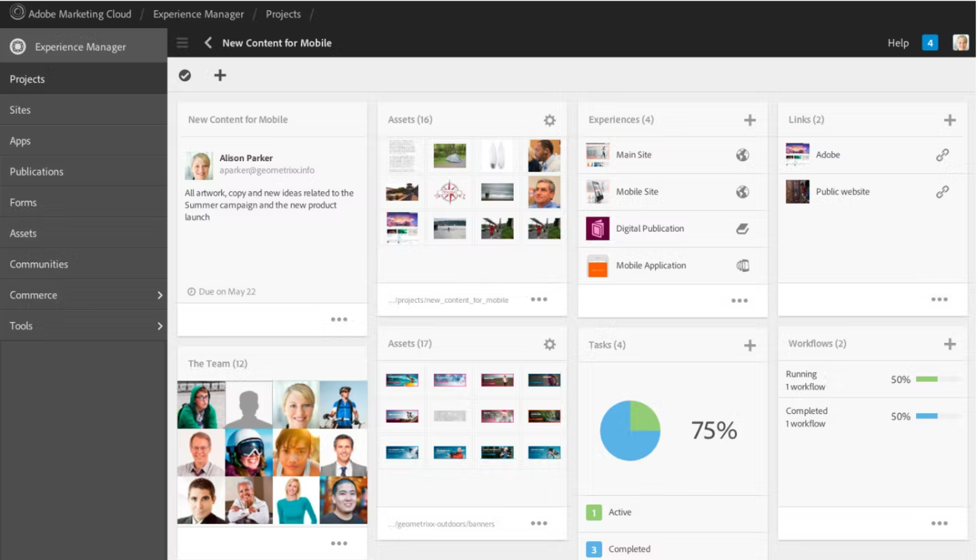Open the gear settings for Assets (17)
The height and width of the screenshot is (560, 977).
[550, 344]
